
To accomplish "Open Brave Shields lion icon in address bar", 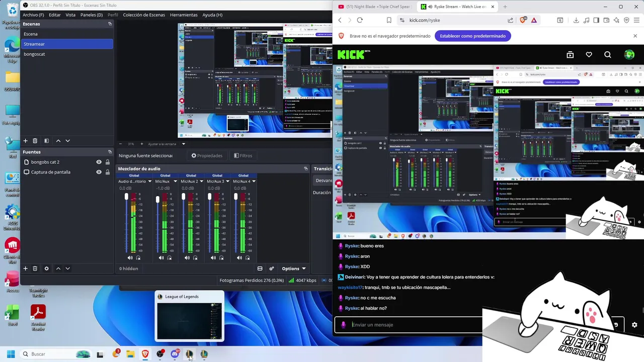I will [x=523, y=20].
